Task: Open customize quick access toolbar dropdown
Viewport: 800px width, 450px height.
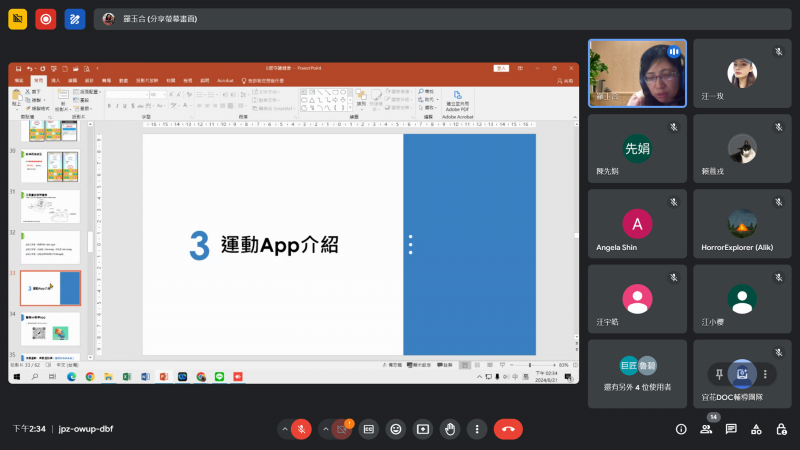Action: tap(97, 68)
